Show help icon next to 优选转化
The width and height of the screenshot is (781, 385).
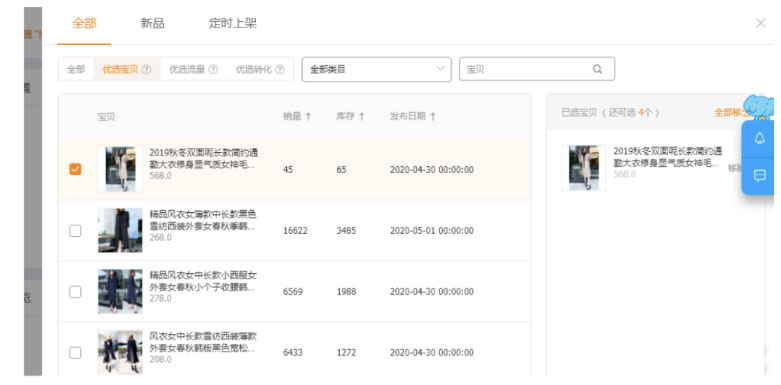click(280, 69)
